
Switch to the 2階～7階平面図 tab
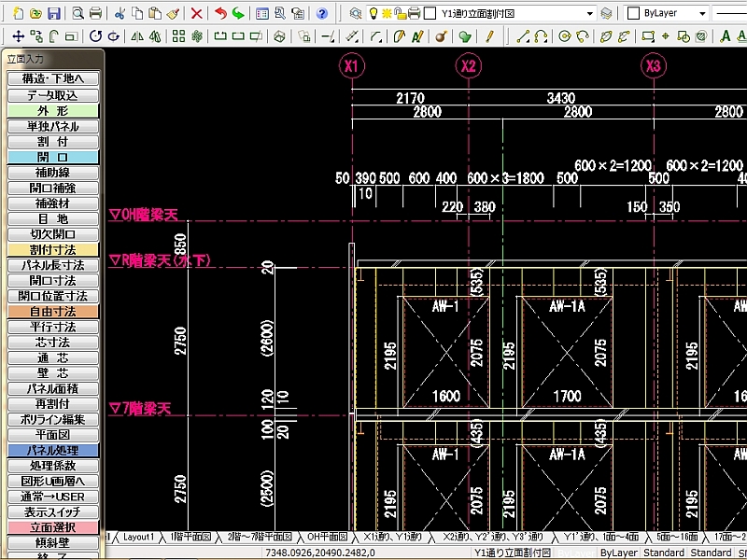pos(260,537)
